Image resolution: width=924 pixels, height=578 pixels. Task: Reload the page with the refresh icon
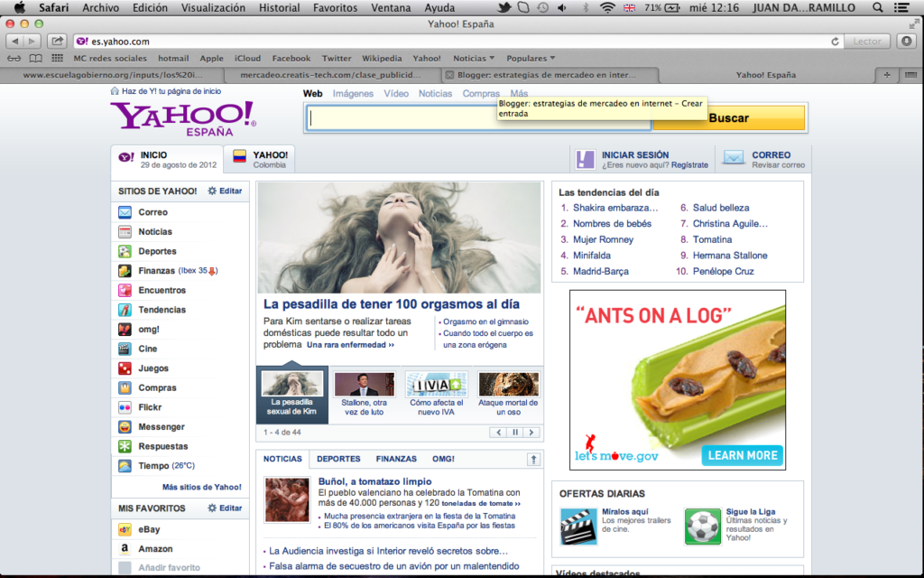[835, 42]
